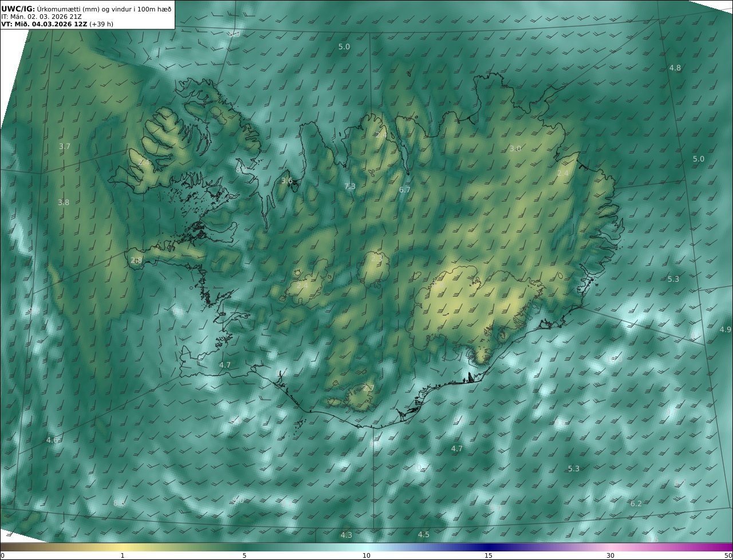Click the color bar tick label 0
Image resolution: width=733 pixels, height=560 pixels.
point(2,555)
